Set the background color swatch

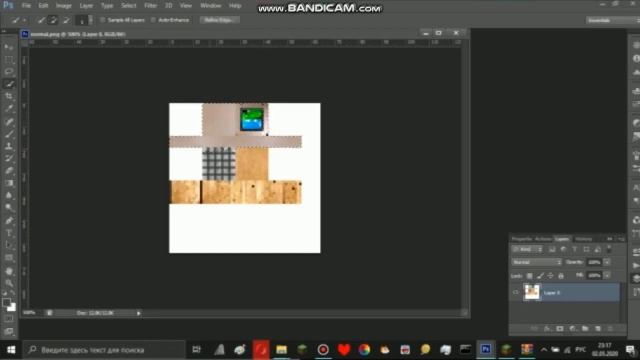(12, 307)
